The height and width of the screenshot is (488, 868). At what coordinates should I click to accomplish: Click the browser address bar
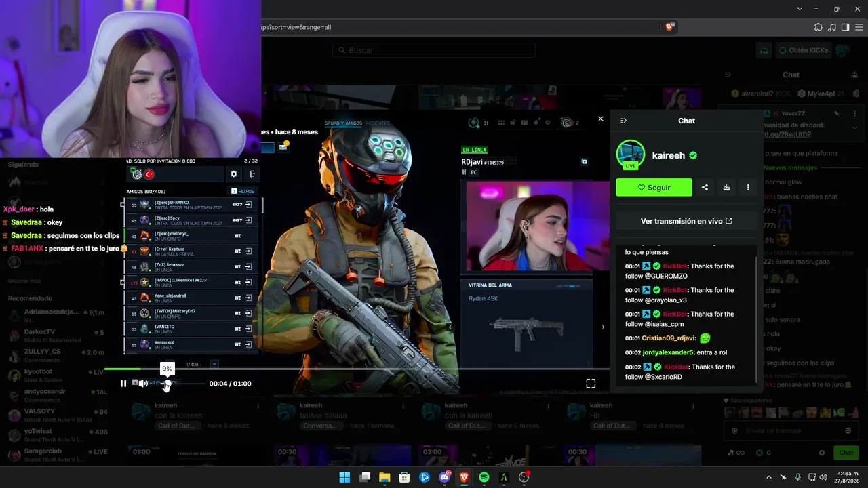pos(460,27)
